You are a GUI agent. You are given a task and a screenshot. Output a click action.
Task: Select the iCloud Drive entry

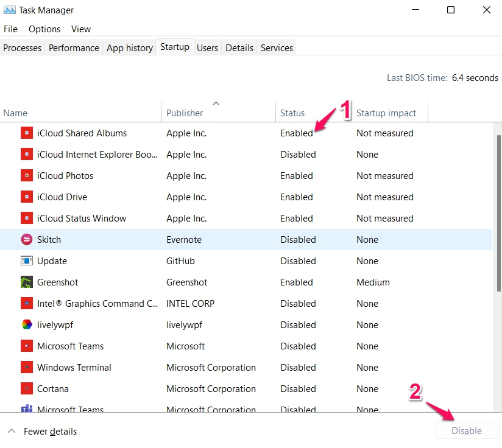tap(62, 197)
